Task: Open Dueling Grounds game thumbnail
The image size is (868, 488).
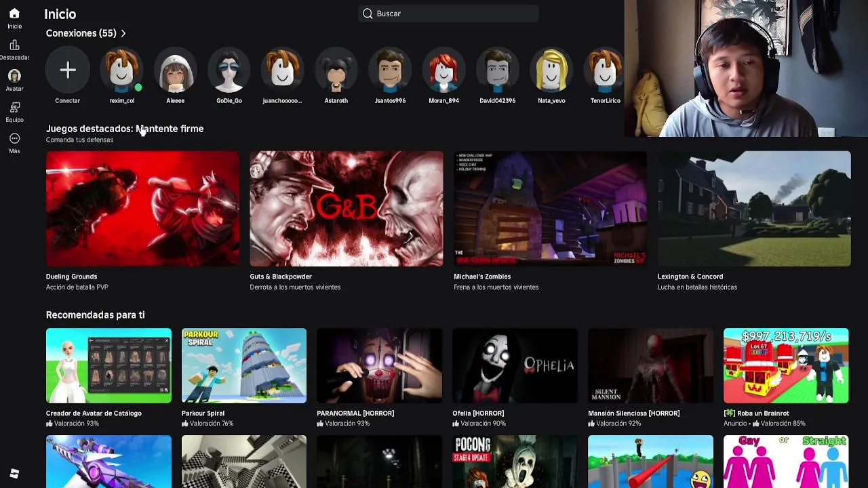Action: (x=142, y=209)
